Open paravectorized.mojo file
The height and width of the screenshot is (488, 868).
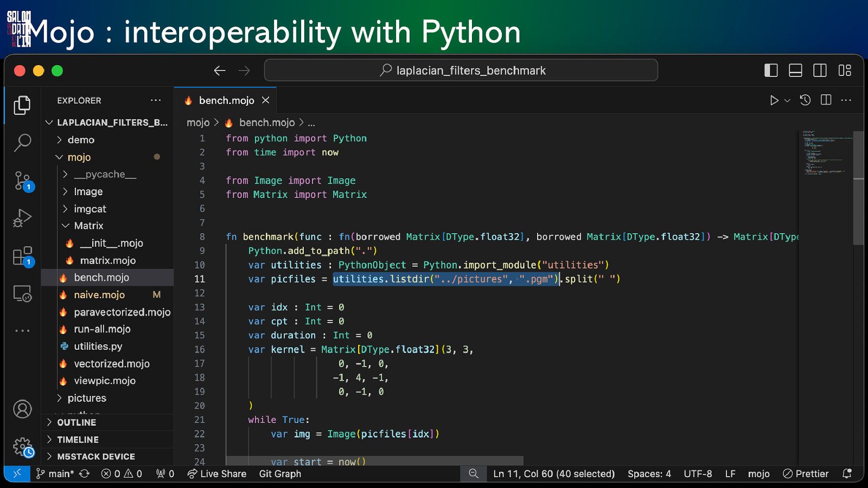click(x=107, y=312)
